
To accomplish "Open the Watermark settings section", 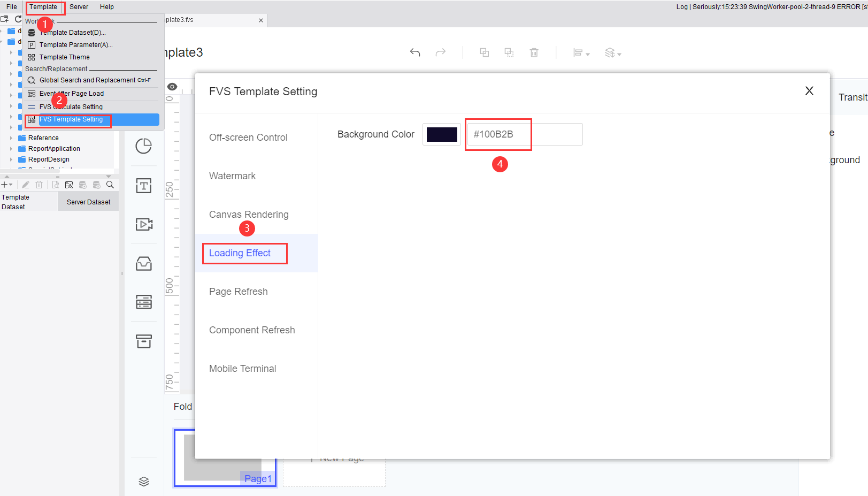I will click(232, 175).
